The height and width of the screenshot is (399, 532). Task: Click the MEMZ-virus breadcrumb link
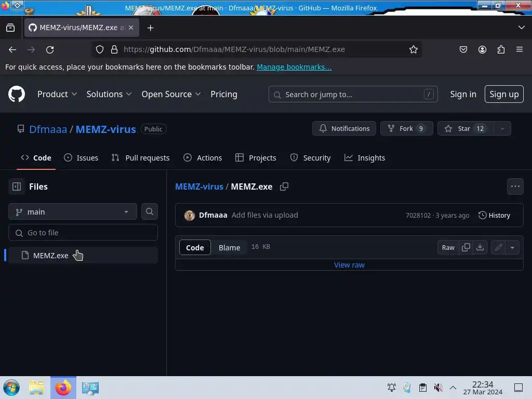[x=199, y=187]
